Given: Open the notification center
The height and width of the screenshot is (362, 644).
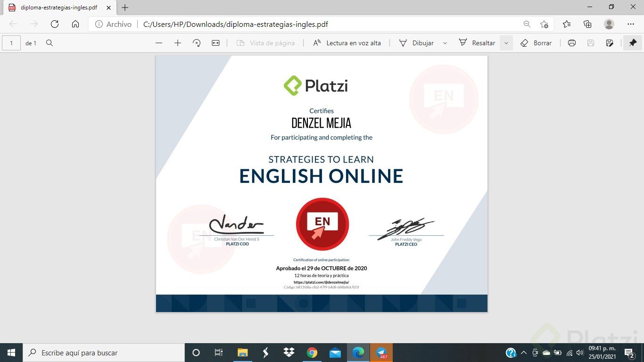Looking at the screenshot, I should click(629, 353).
